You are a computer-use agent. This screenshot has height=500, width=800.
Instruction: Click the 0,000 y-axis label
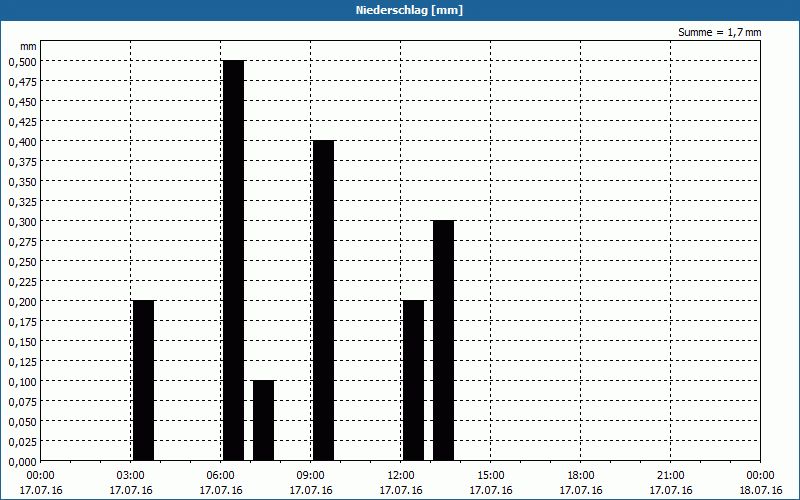(x=22, y=462)
